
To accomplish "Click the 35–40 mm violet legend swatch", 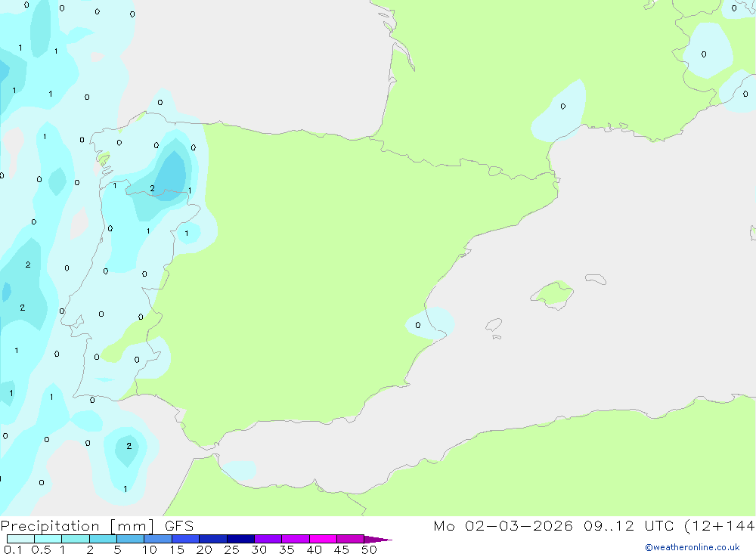I will pyautogui.click(x=296, y=539).
